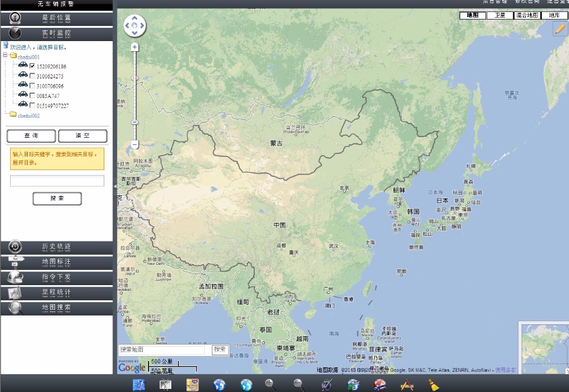The image size is (569, 392).
Task: Collapse the chedui001 vehicle group
Action: [x=5, y=54]
